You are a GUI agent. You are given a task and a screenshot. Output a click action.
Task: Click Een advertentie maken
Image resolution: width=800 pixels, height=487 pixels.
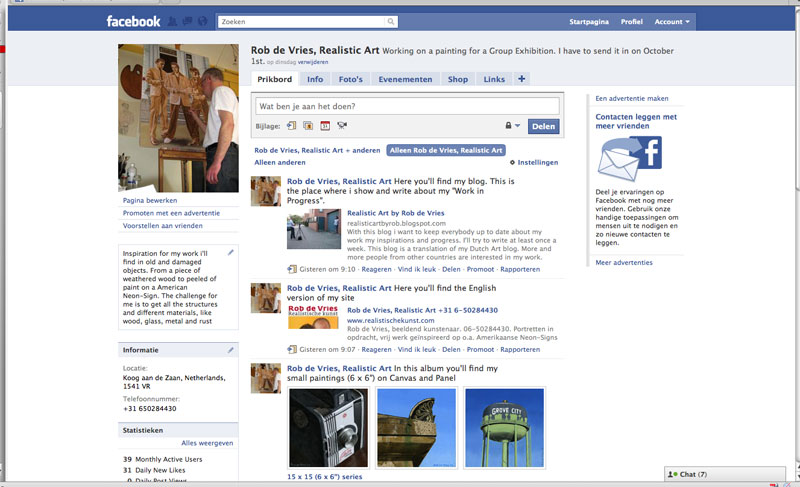(x=632, y=98)
